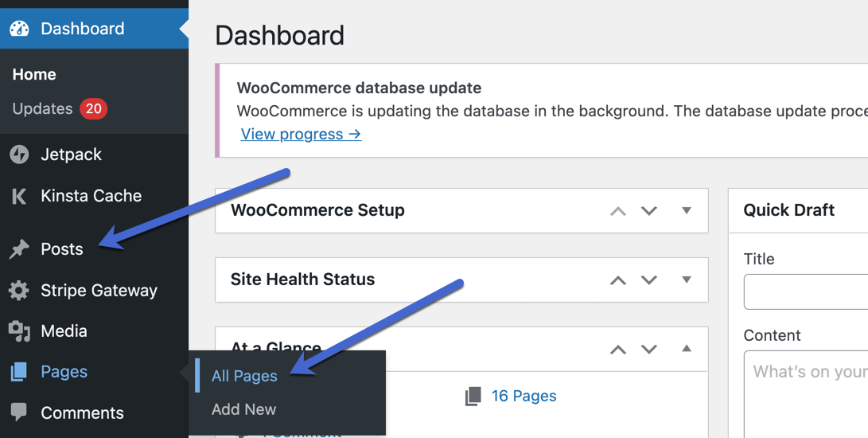Select All Pages from the flyout submenu

(244, 376)
